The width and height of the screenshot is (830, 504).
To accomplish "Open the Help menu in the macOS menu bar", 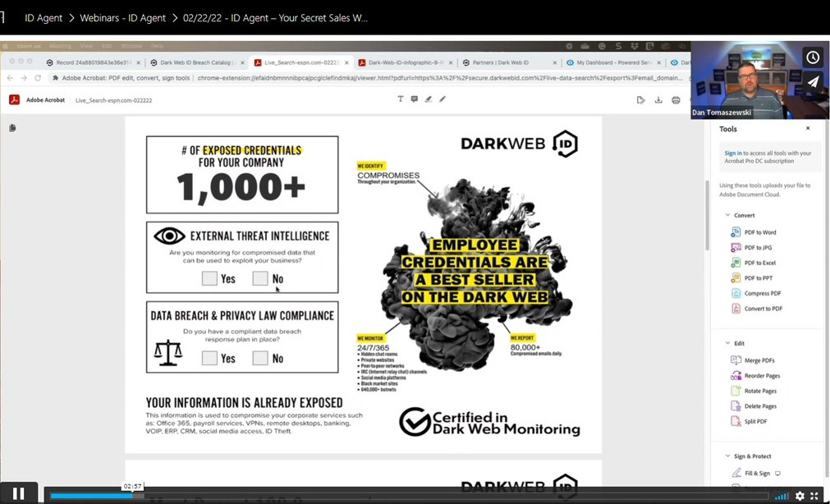I will coord(157,46).
